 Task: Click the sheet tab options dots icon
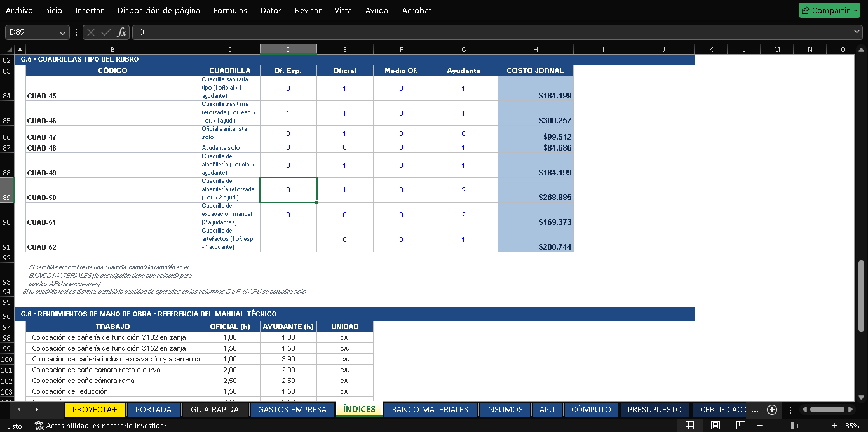click(x=790, y=410)
